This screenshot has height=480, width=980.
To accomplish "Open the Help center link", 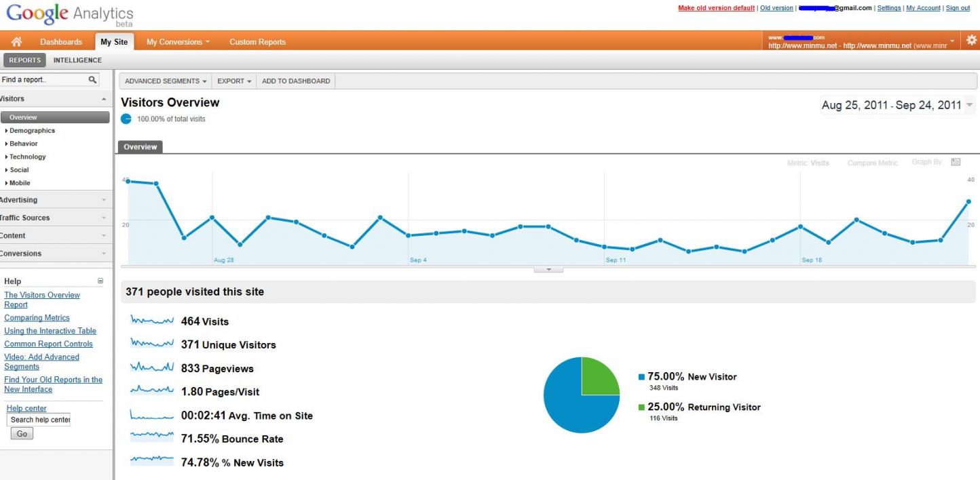I will click(x=26, y=408).
